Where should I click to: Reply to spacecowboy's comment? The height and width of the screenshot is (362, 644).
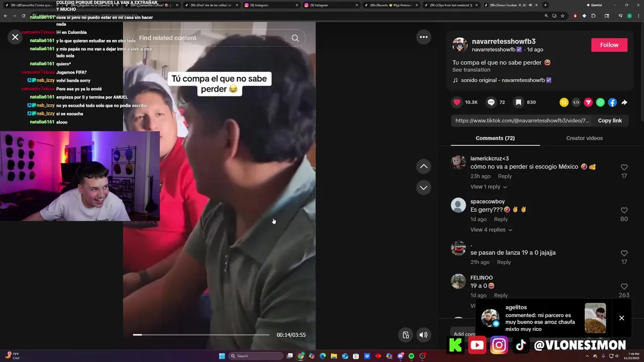click(x=501, y=219)
